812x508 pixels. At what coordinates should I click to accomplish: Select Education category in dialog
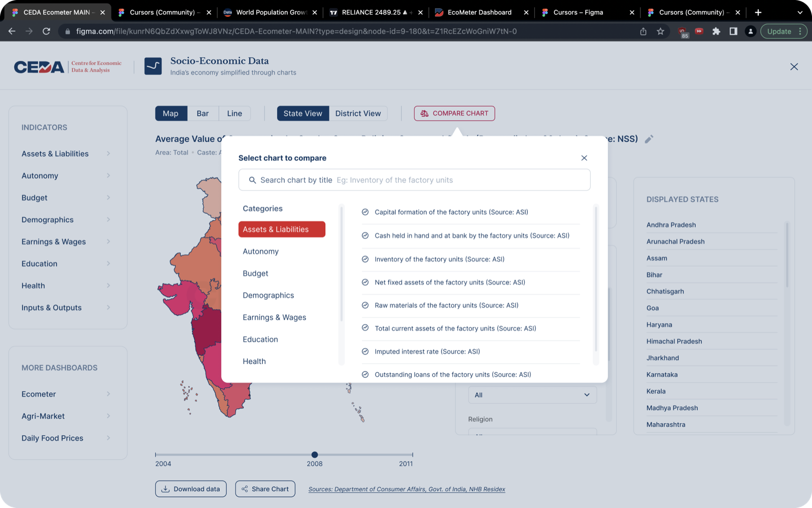click(260, 340)
